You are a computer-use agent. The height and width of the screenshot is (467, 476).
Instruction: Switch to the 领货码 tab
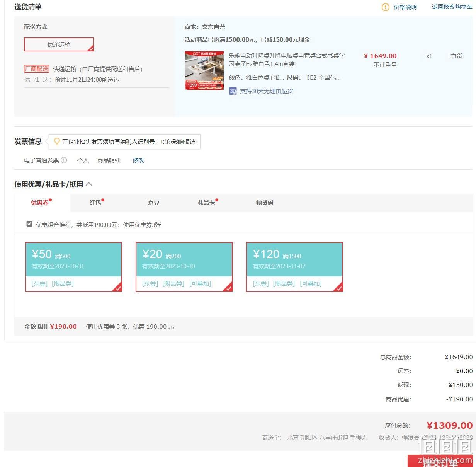coord(264,203)
